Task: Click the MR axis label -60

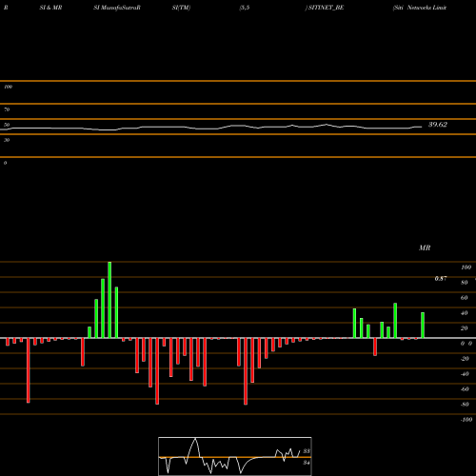Action: point(465,389)
